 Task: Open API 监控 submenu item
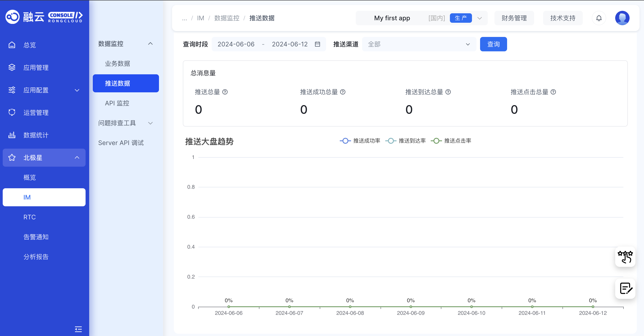point(126,103)
